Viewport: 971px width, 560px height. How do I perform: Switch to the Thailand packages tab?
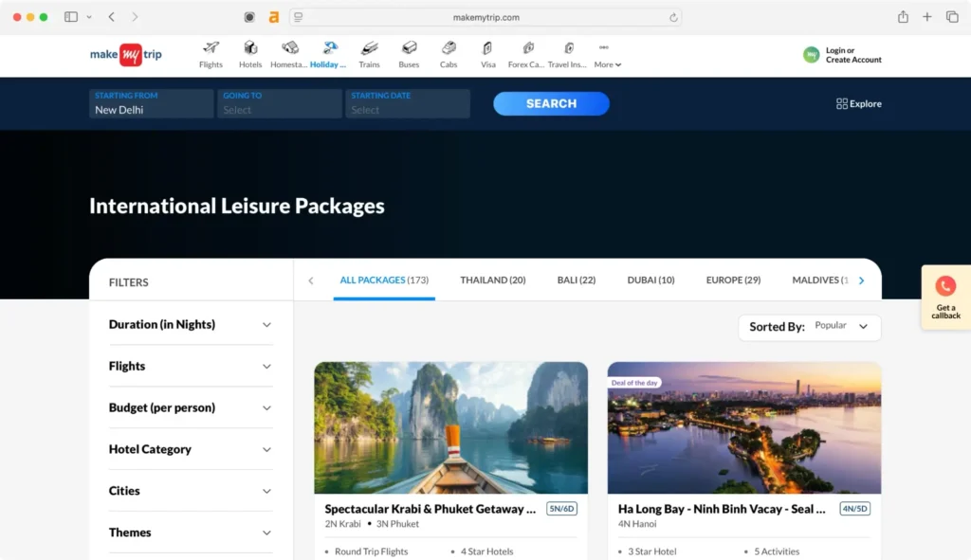(493, 280)
